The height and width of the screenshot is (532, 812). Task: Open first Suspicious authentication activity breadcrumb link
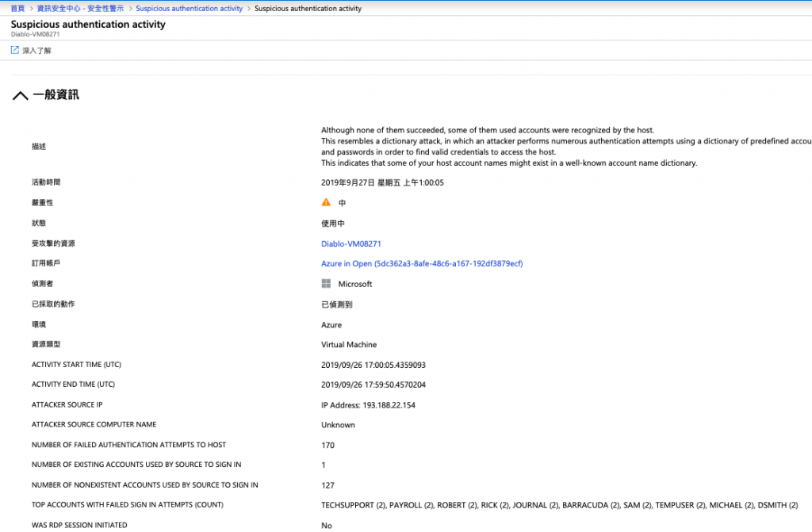(189, 8)
